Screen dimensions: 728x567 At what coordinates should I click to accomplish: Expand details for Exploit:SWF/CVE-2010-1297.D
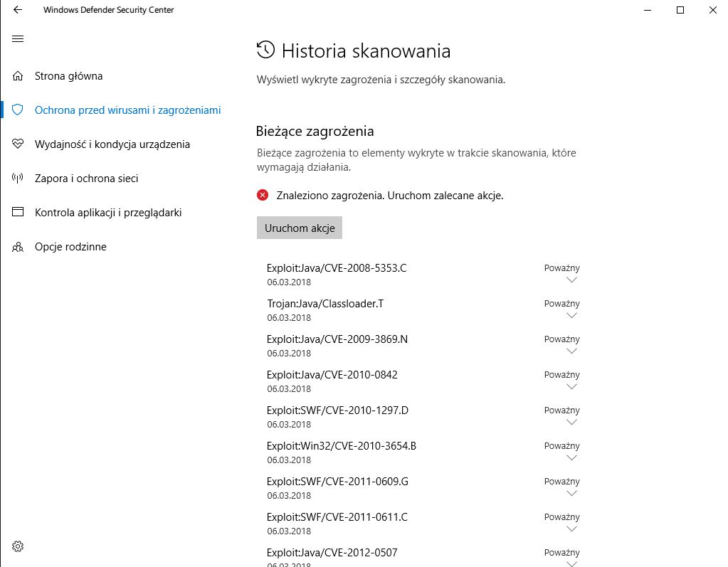click(570, 422)
